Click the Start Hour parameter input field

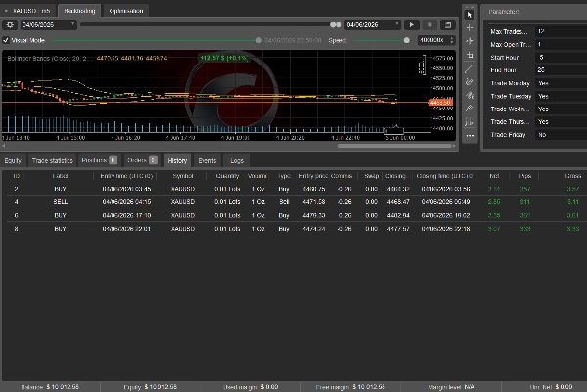[562, 58]
